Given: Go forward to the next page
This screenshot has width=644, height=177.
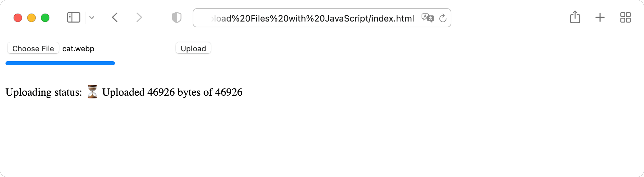Looking at the screenshot, I should (x=139, y=17).
